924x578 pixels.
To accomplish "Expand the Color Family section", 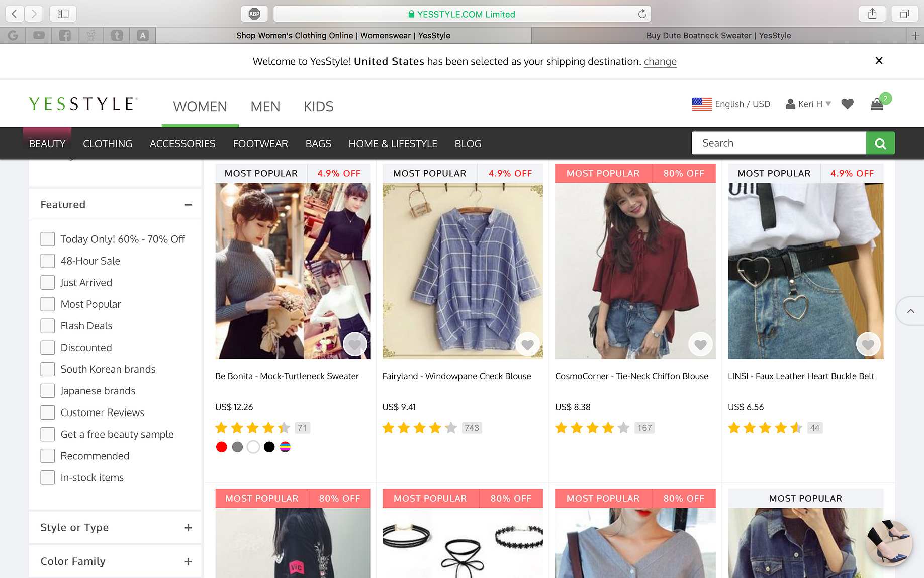I will (x=188, y=561).
